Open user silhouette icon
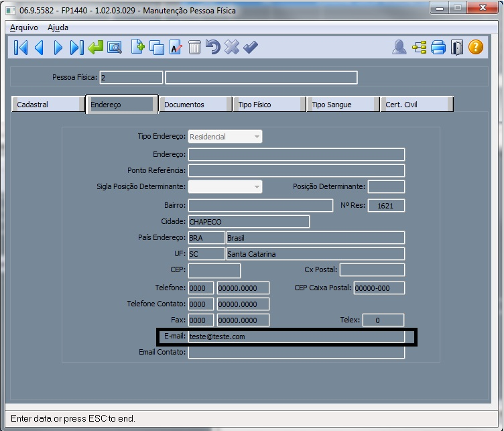Image resolution: width=504 pixels, height=431 pixels. 399,47
